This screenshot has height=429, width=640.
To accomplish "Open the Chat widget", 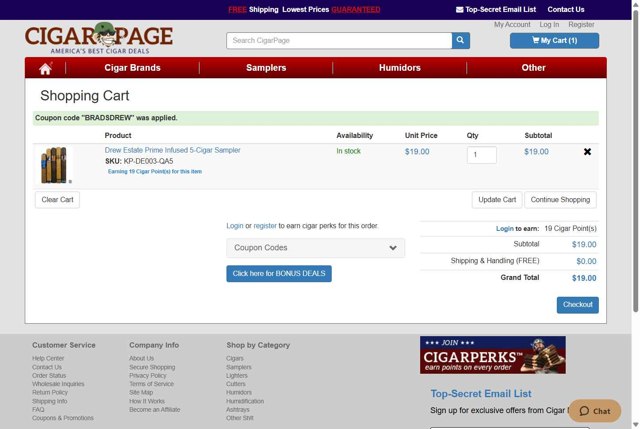I will pyautogui.click(x=595, y=411).
